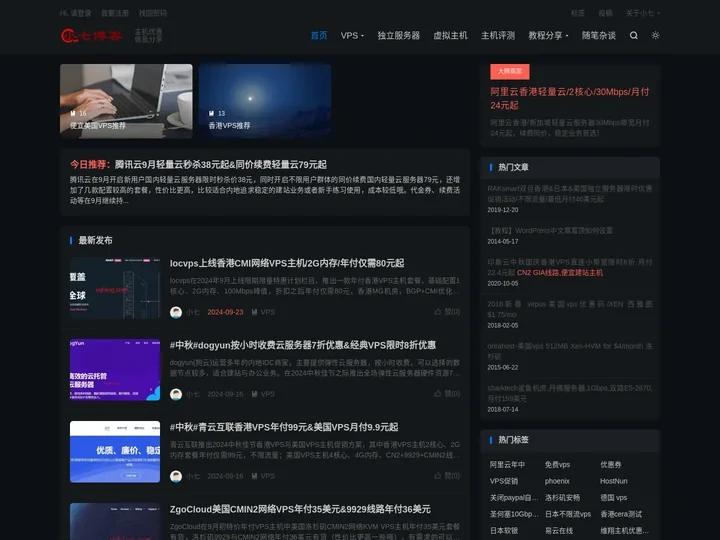
Task: Click article count icon on 香港VPS推荐 card
Action: click(211, 113)
